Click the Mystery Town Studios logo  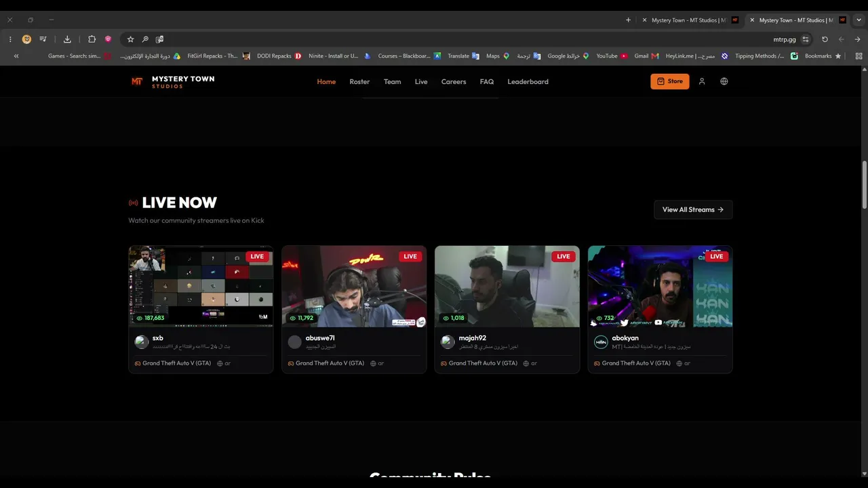173,81
